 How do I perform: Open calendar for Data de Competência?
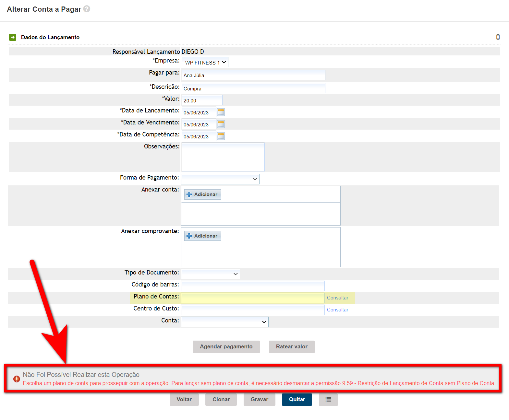(x=221, y=136)
